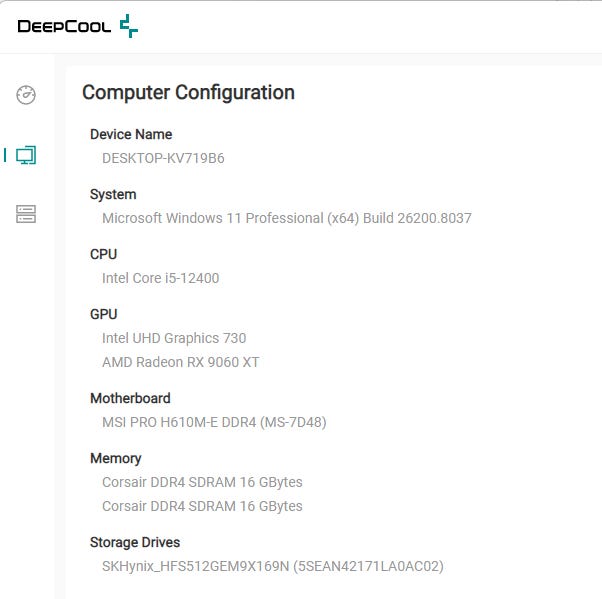The image size is (602, 599).
Task: Click the Device Name label
Action: pyautogui.click(x=131, y=134)
